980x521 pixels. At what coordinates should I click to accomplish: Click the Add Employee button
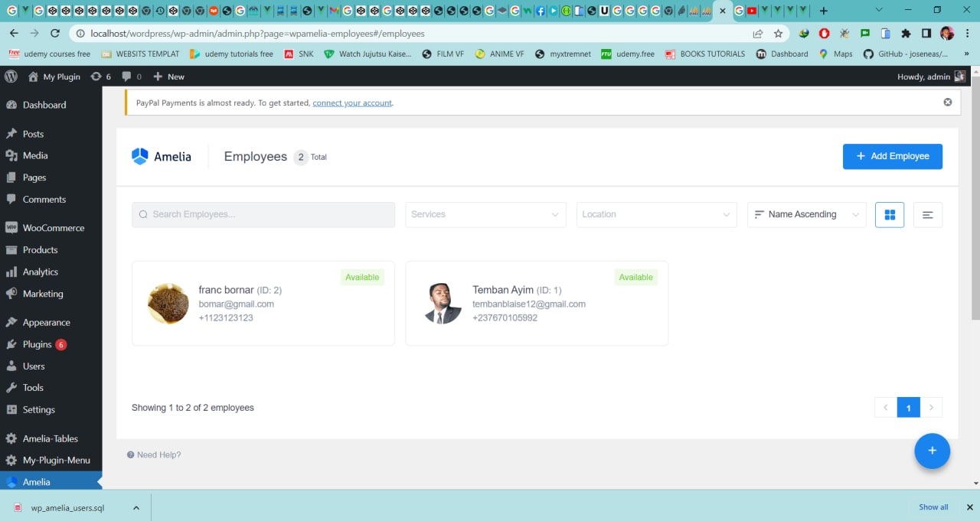coord(893,156)
